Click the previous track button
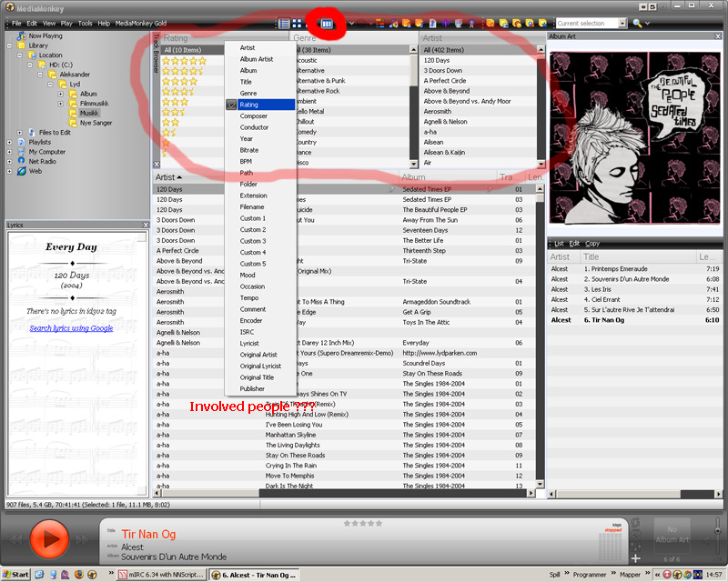This screenshot has width=728, height=582. pos(15,540)
